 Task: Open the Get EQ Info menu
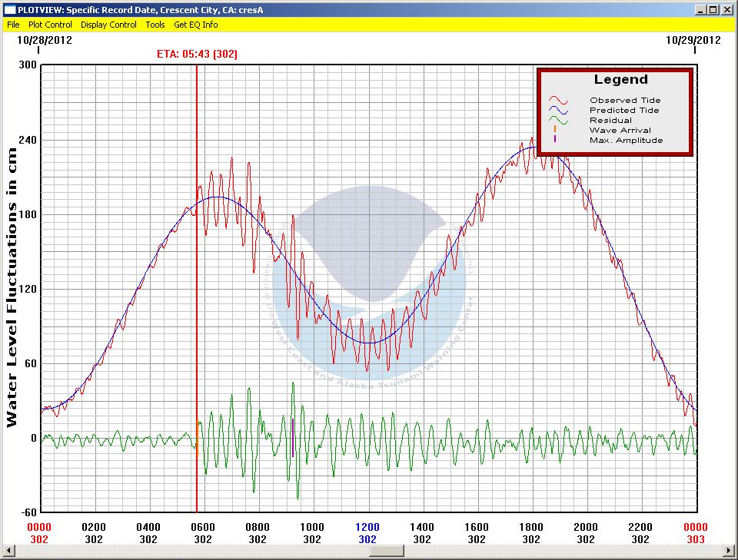[x=195, y=25]
